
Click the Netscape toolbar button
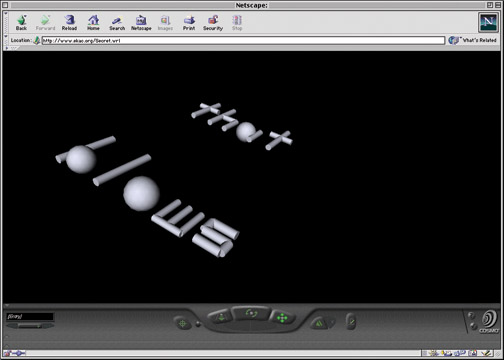[141, 23]
